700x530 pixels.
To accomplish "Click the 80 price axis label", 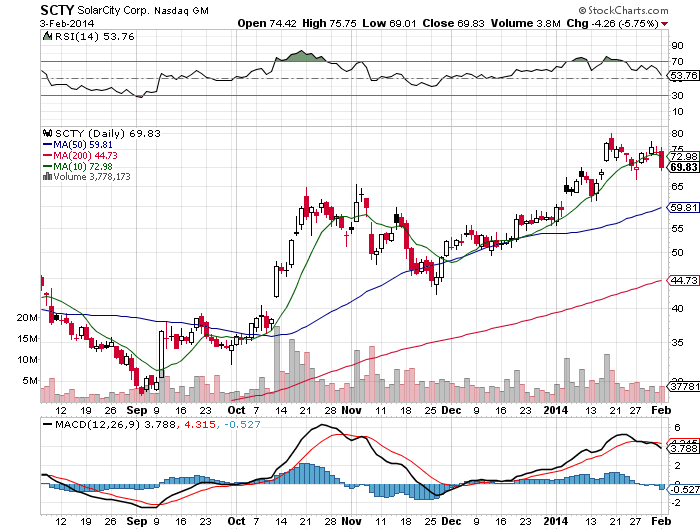I will pos(677,134).
